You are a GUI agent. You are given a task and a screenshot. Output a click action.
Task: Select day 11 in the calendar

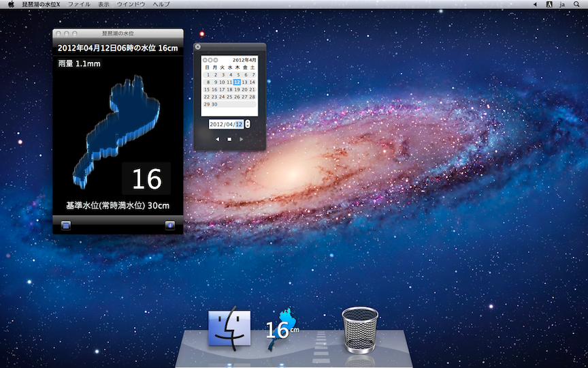pos(230,82)
